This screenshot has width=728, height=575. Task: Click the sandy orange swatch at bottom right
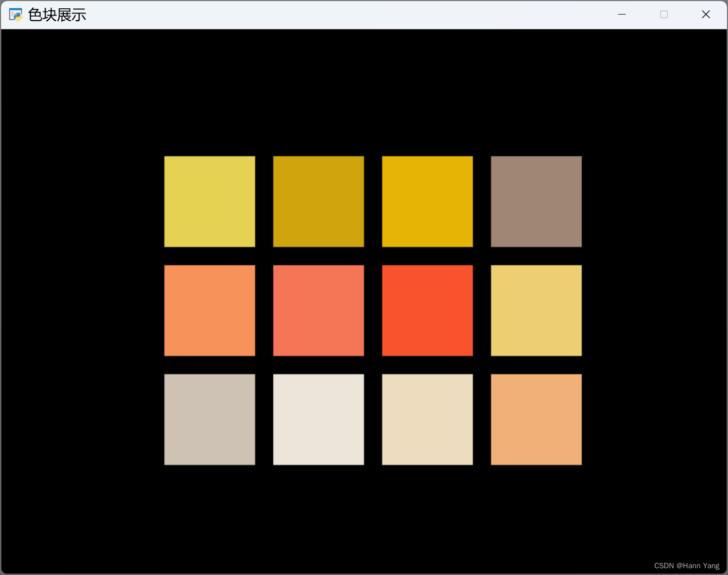pyautogui.click(x=536, y=419)
